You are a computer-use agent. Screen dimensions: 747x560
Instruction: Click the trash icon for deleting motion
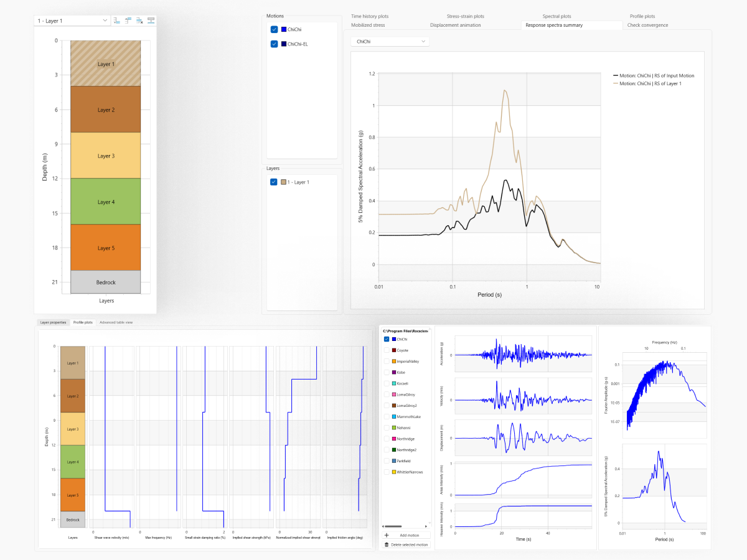(387, 544)
